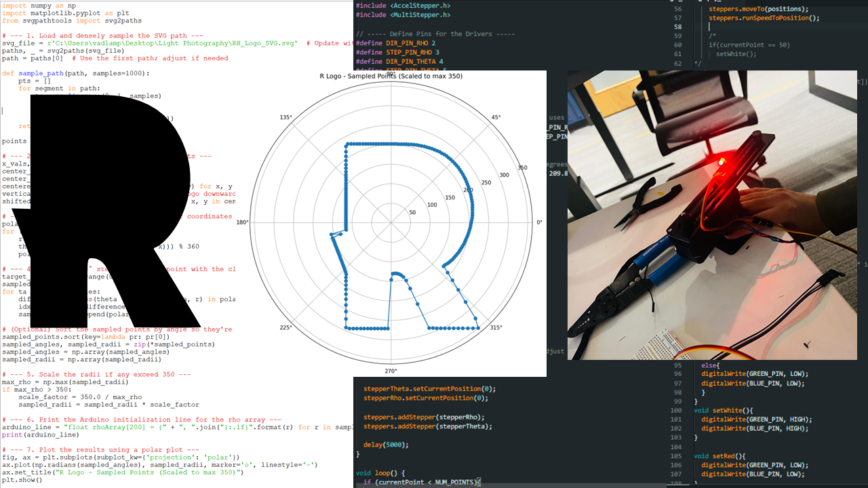Click the "setWhite();" call on line 61
This screenshot has width=868, height=488.
(736, 54)
